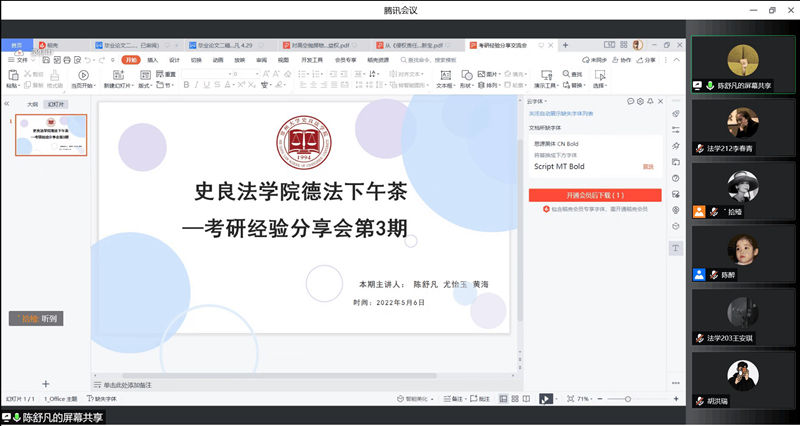The height and width of the screenshot is (426, 800).
Task: Add new slide with plus button
Action: (45, 384)
